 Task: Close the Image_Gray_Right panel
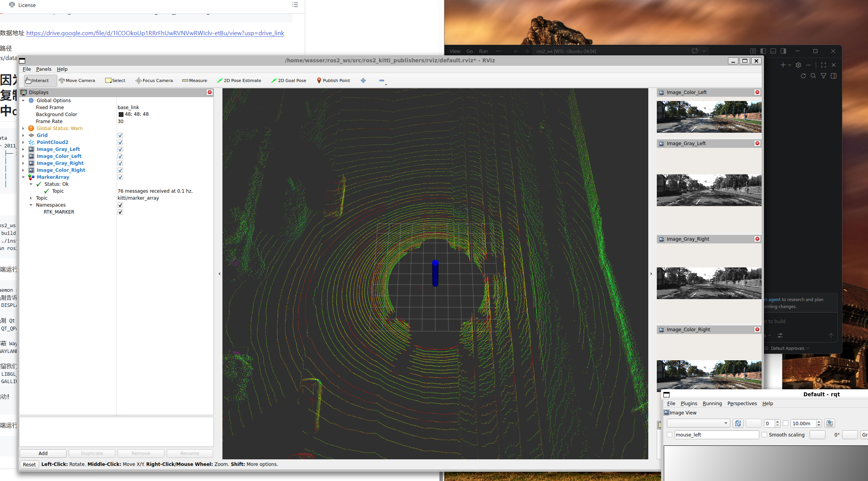(x=757, y=239)
